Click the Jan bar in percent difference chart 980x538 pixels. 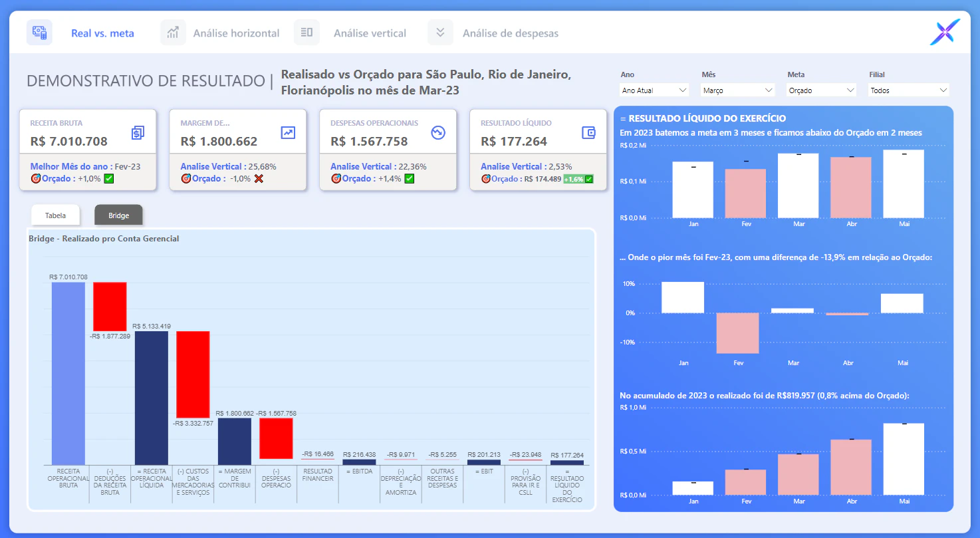pos(683,297)
